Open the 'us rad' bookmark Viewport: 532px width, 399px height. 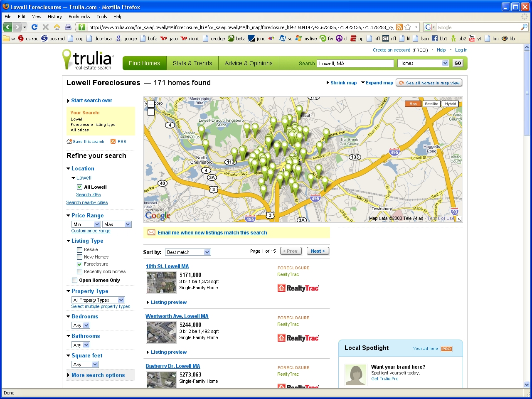click(x=28, y=39)
